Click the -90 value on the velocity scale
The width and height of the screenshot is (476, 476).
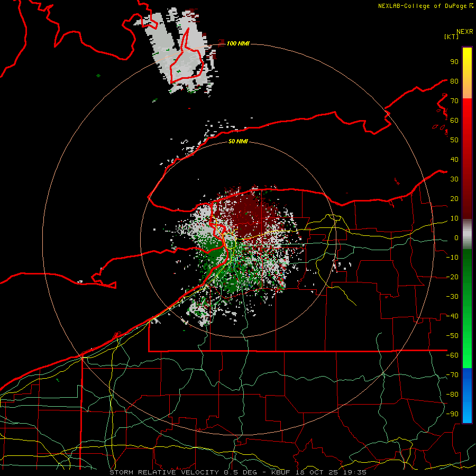[x=452, y=414]
